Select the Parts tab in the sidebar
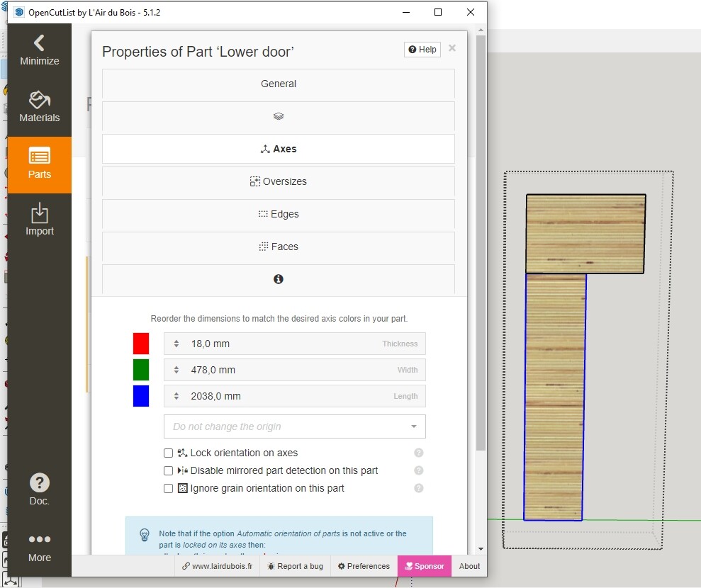The width and height of the screenshot is (701, 588). [x=39, y=164]
